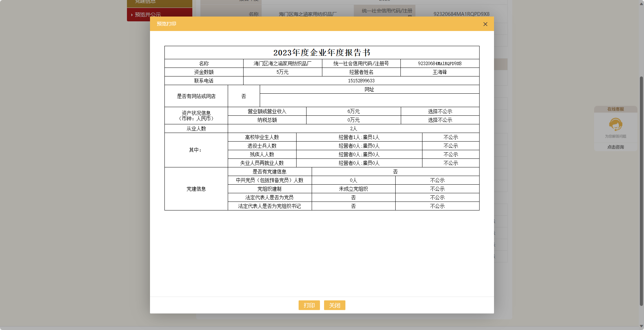Click the vertical page scrollbar on the right
Screen dimensions: 644x330
(x=641, y=190)
